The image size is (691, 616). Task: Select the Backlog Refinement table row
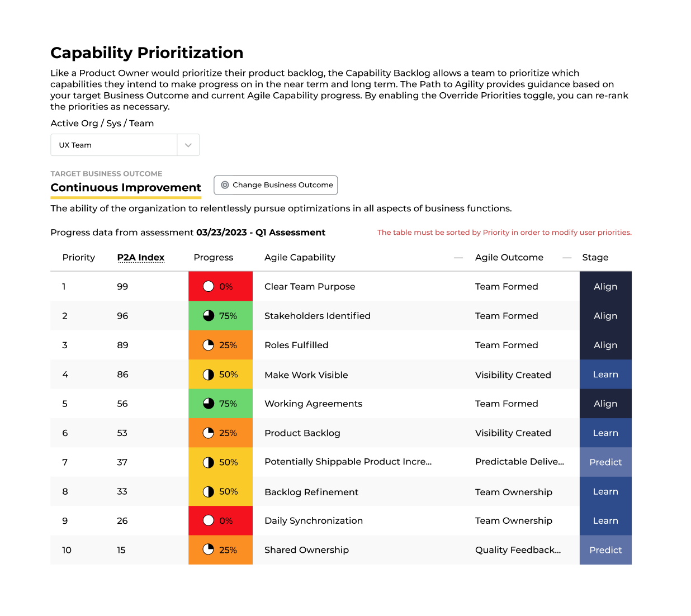(311, 492)
